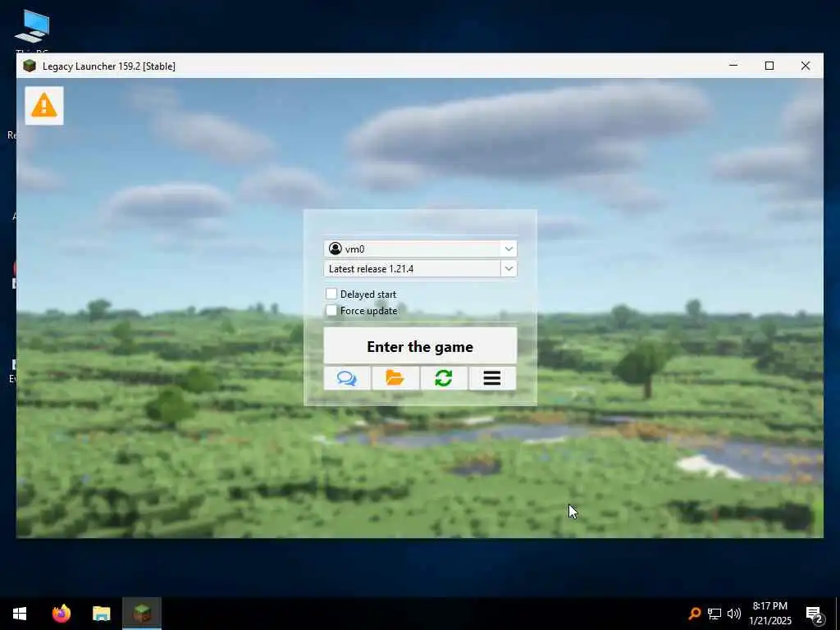Refresh versions with the green arrows button
Screen dimensions: 840x630
click(x=444, y=378)
